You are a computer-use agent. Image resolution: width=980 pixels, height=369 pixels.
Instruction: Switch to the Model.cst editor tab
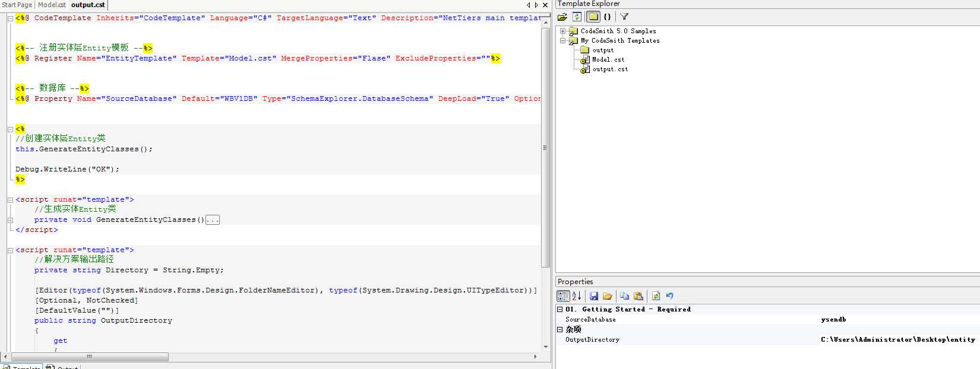pyautogui.click(x=52, y=5)
